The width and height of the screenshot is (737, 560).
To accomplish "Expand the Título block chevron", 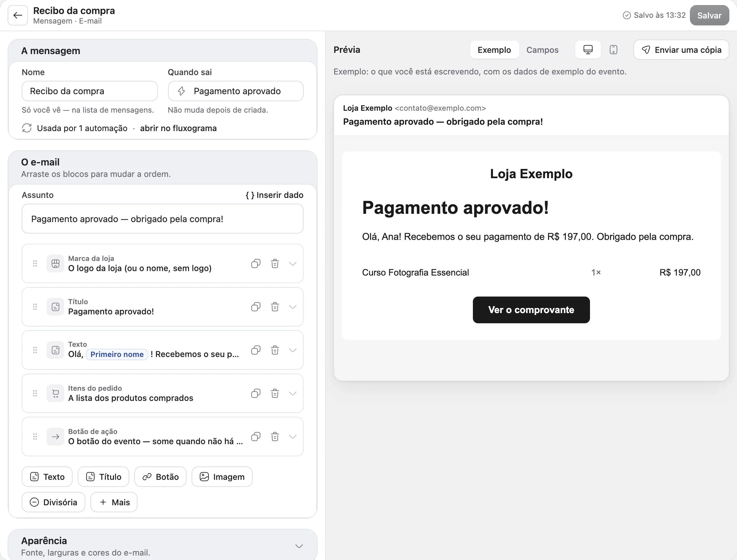I will tap(293, 307).
